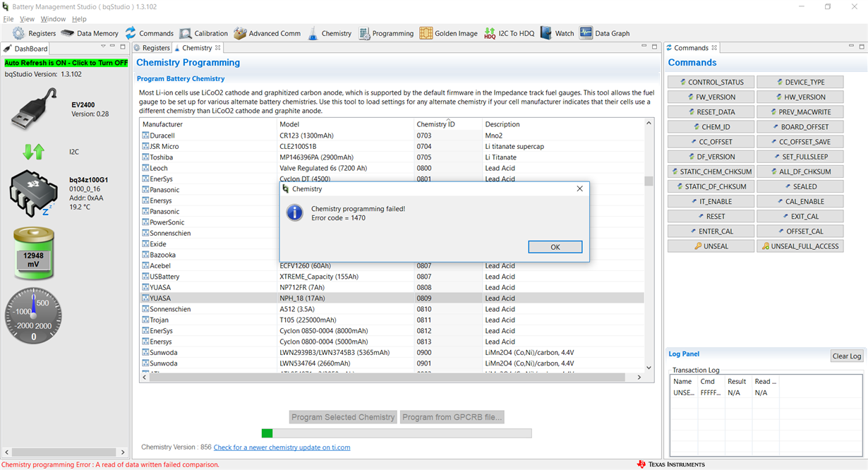Viewport: 868px width, 470px height.
Task: Open the Help menu
Action: pyautogui.click(x=79, y=19)
